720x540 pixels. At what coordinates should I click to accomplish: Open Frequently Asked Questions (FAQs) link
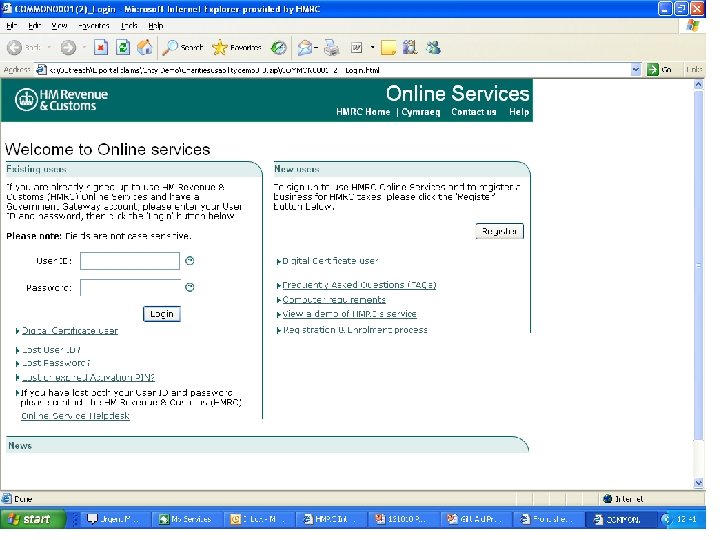pos(359,285)
